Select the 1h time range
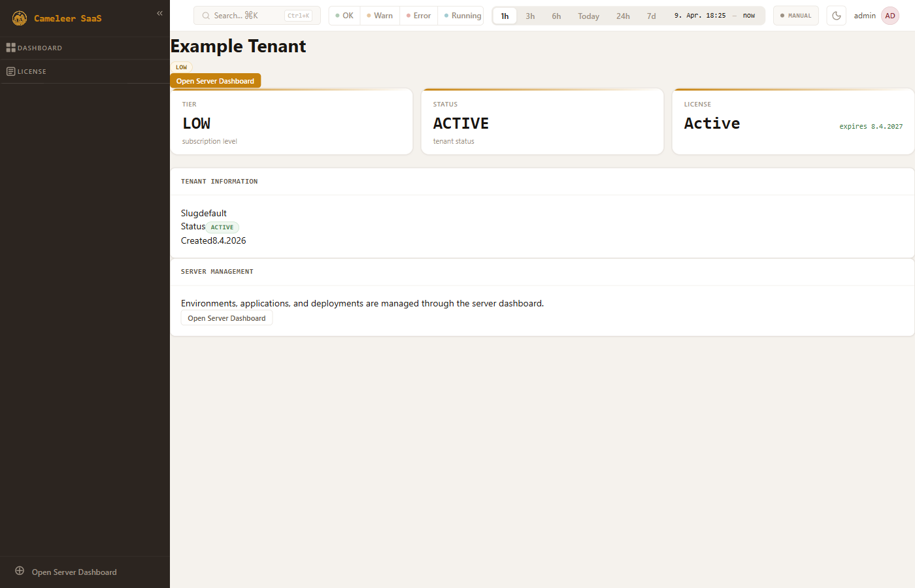The width and height of the screenshot is (915, 588). (x=505, y=16)
